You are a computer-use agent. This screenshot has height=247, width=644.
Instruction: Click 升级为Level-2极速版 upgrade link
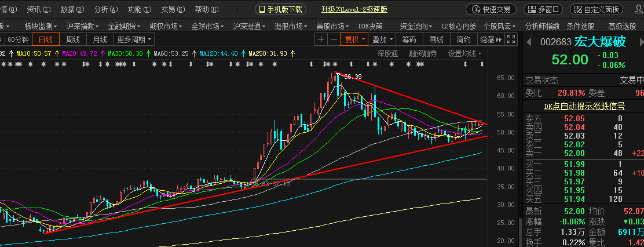[x=354, y=9]
